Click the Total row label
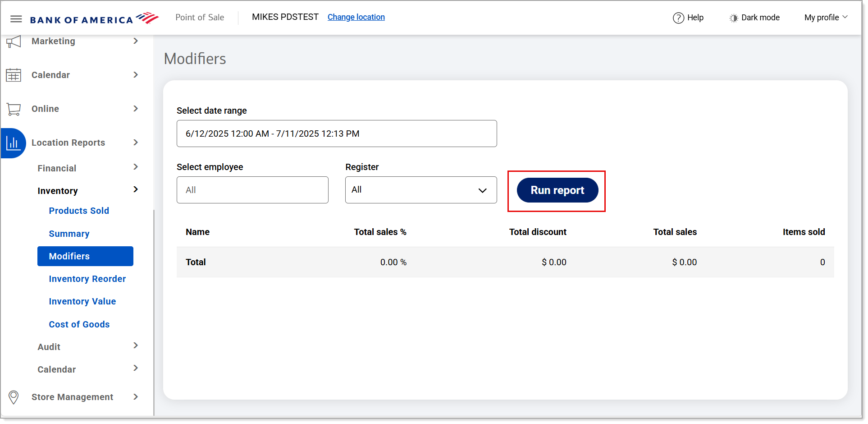 pyautogui.click(x=196, y=262)
